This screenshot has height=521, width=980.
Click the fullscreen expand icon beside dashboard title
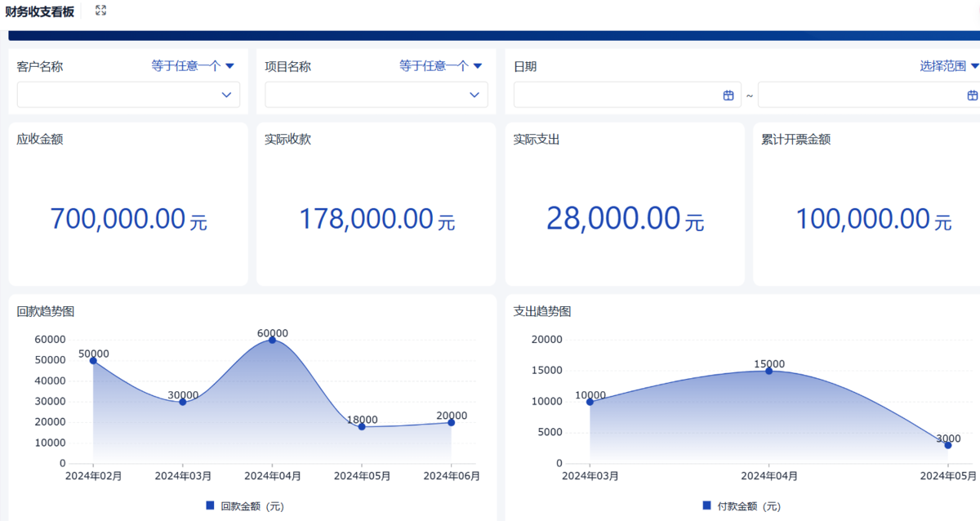pyautogui.click(x=100, y=11)
